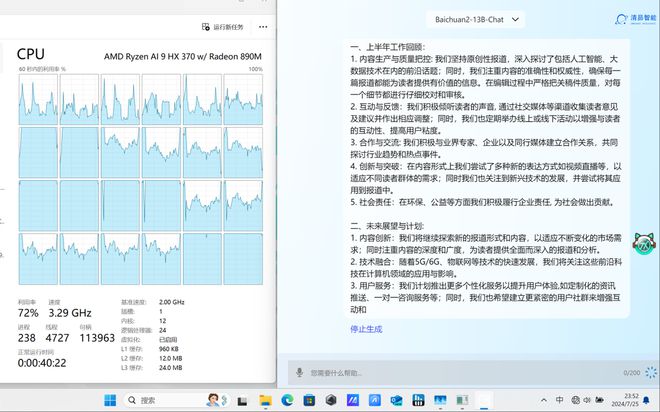Click the notification bell icon
Viewport: 660px width, 412px height.
tap(646, 400)
